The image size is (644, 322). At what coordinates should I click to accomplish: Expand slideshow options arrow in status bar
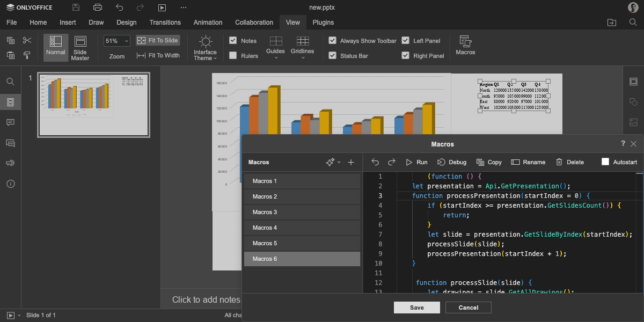19,315
